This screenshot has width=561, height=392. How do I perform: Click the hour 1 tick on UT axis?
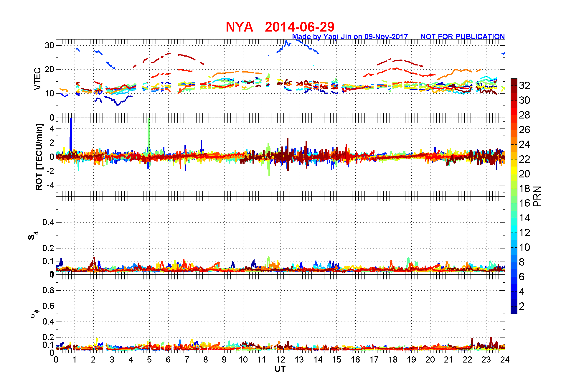[75, 360]
